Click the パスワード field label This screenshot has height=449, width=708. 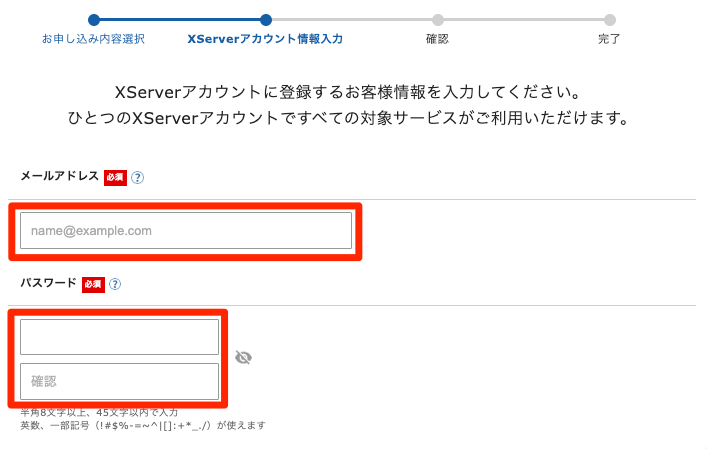(48, 283)
